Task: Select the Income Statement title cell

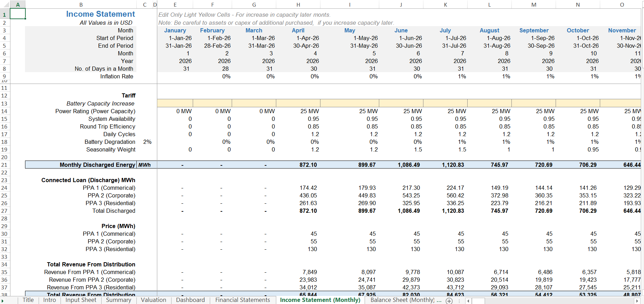Action: (101, 14)
